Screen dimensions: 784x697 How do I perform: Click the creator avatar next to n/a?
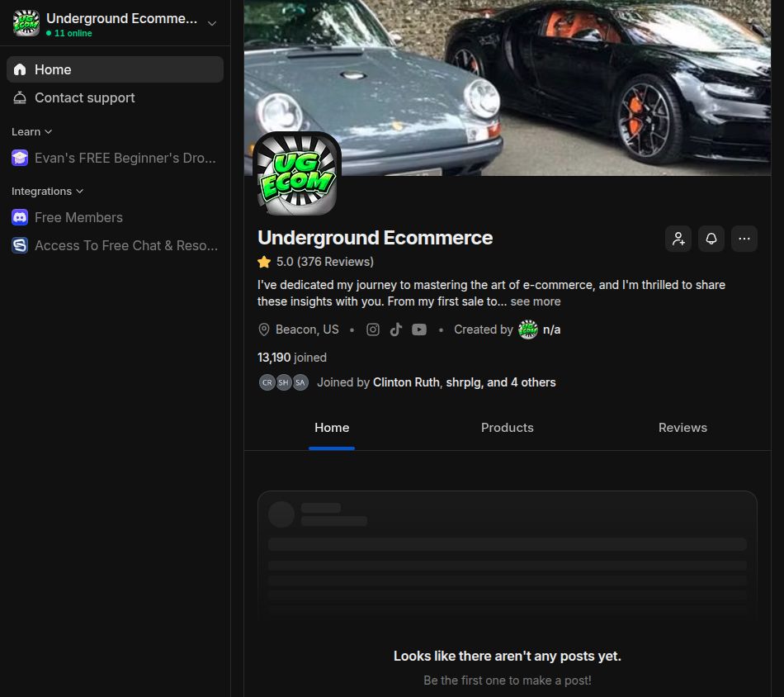point(528,330)
